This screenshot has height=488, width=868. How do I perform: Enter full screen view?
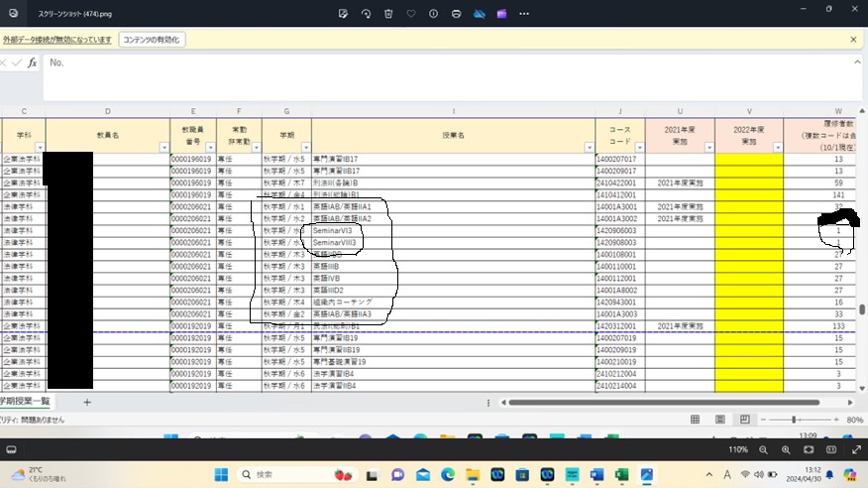[x=856, y=449]
